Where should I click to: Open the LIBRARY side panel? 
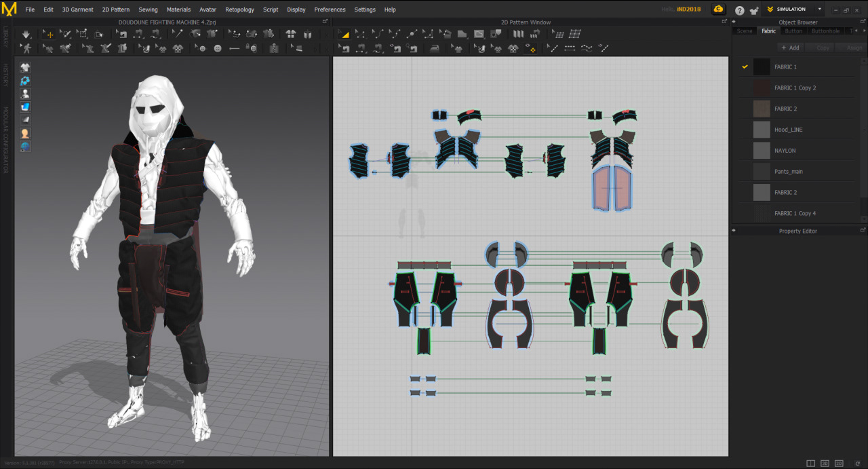(5, 37)
